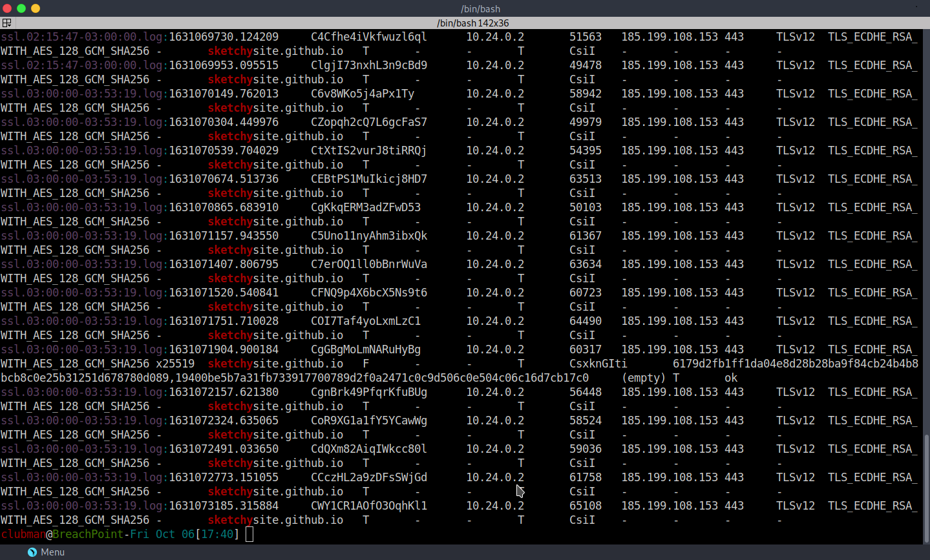This screenshot has height=560, width=930.
Task: Click the Terminator grid layout icon
Action: 6,23
